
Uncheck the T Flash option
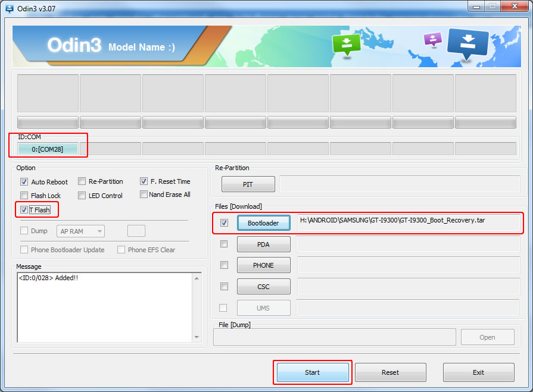click(24, 210)
